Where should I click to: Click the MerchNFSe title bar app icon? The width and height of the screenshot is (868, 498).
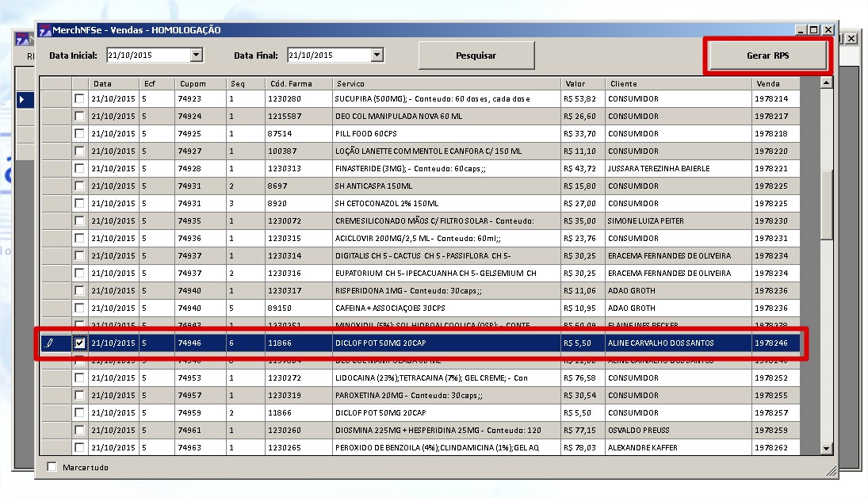pos(44,30)
